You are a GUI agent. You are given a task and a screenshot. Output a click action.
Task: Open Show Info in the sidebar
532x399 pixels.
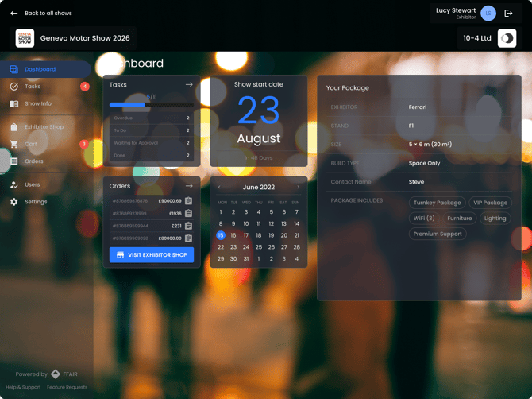click(x=37, y=104)
